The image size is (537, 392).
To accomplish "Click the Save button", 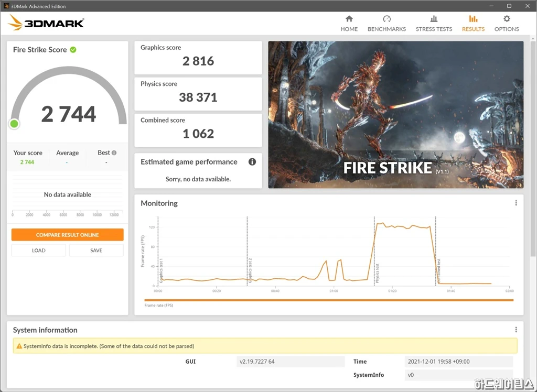I will [x=96, y=251].
